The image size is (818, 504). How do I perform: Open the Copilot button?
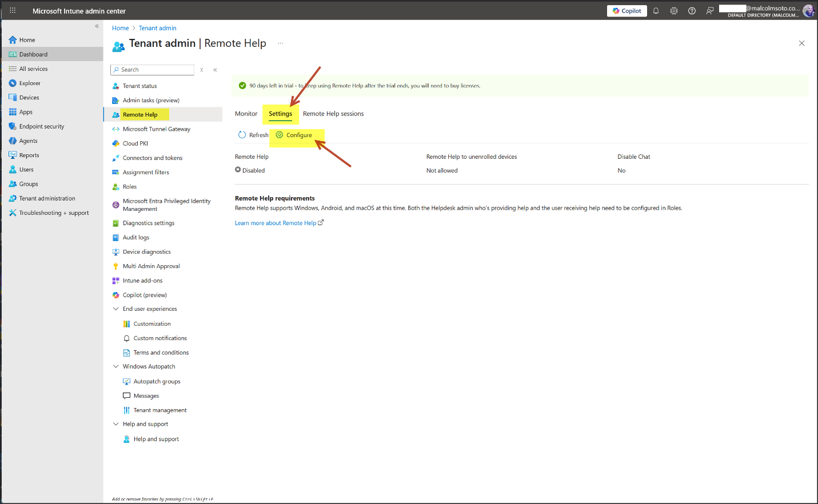coord(627,11)
